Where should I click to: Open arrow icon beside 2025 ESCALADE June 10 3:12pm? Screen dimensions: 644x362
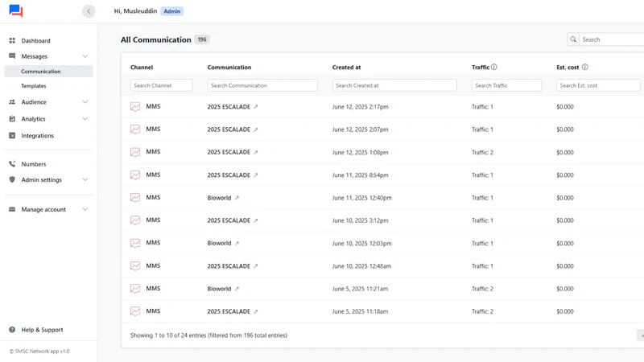[255, 220]
